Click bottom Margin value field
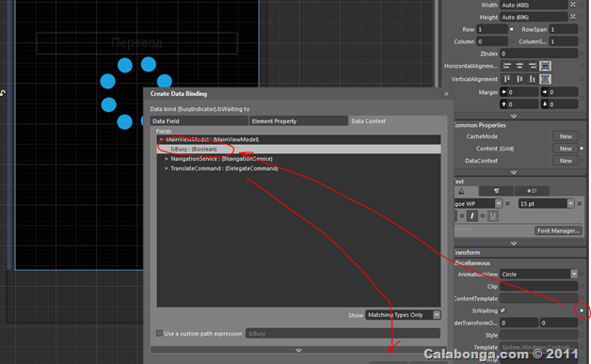 [x=559, y=104]
